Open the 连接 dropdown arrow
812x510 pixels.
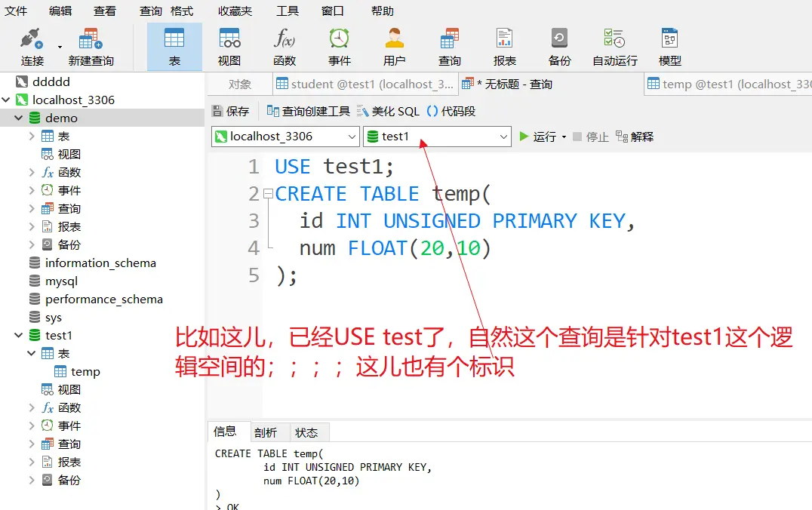click(60, 47)
